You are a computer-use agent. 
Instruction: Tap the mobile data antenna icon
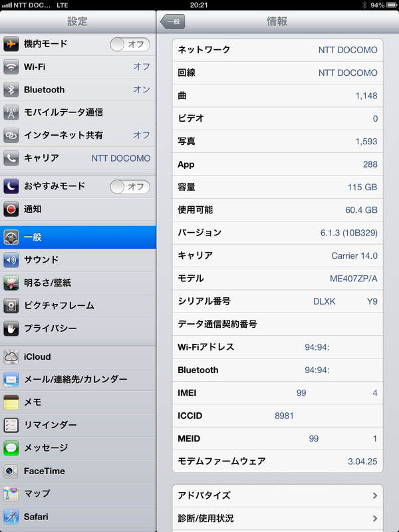pos(11,112)
